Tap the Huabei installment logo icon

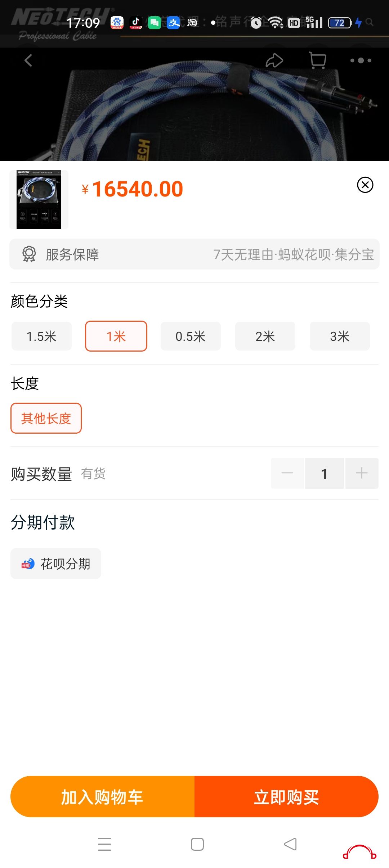click(28, 564)
